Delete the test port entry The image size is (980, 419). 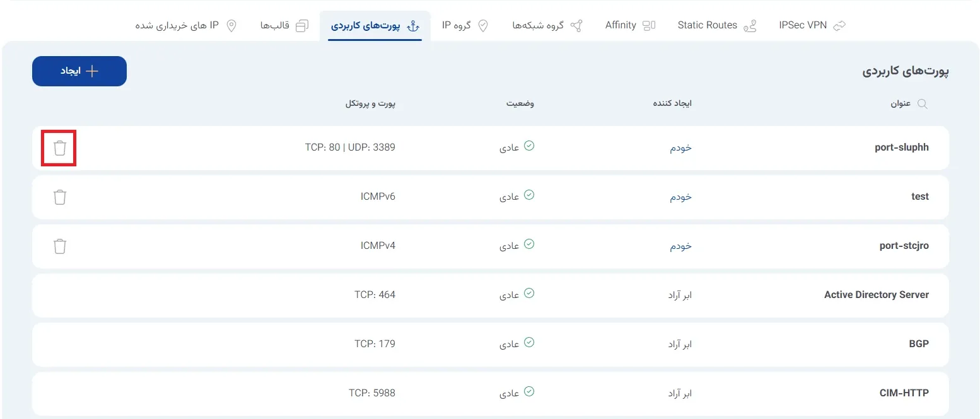pyautogui.click(x=59, y=197)
